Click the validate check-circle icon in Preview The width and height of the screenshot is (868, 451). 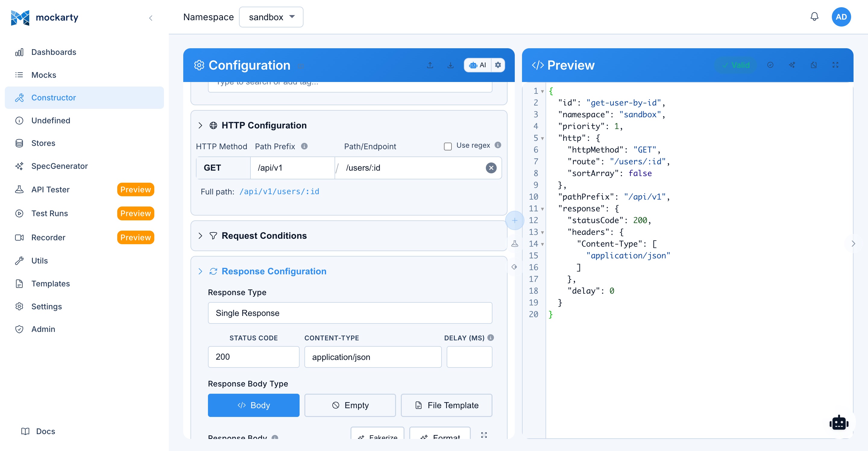(770, 65)
